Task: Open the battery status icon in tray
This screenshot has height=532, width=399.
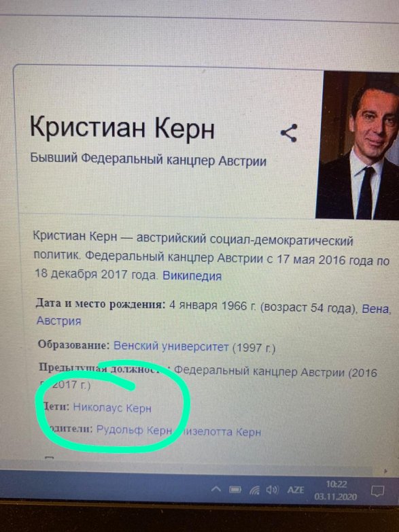Action: [235, 490]
